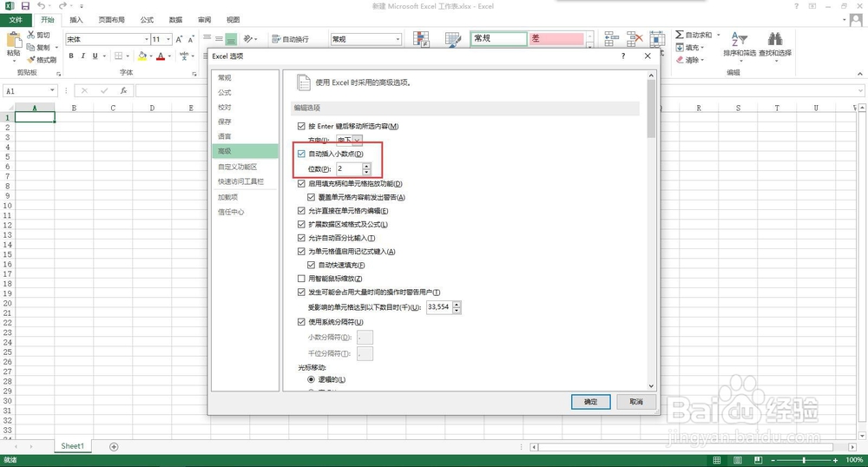
Task: Expand the Fill Color dropdown arrow
Action: tap(150, 56)
